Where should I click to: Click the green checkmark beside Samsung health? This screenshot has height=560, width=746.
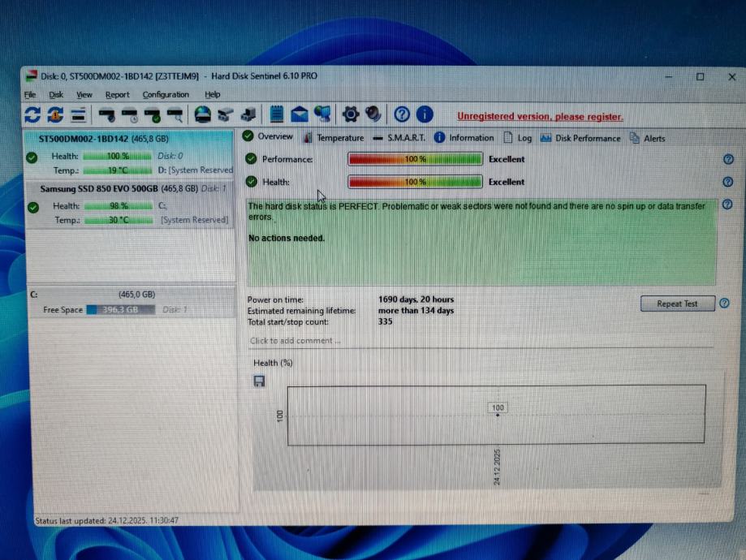pos(32,208)
